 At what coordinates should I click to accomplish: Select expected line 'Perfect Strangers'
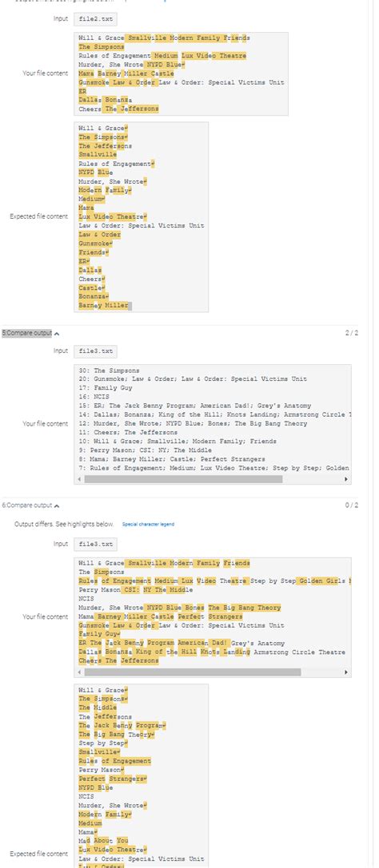tap(113, 779)
